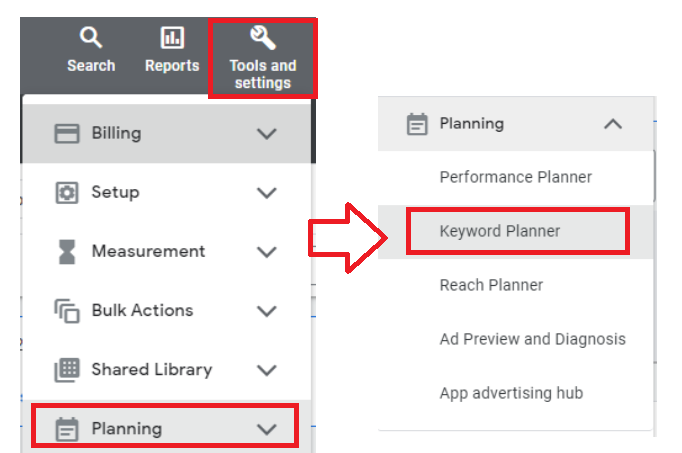682x453 pixels.
Task: Click the Bulk Actions copy icon
Action: click(x=67, y=311)
